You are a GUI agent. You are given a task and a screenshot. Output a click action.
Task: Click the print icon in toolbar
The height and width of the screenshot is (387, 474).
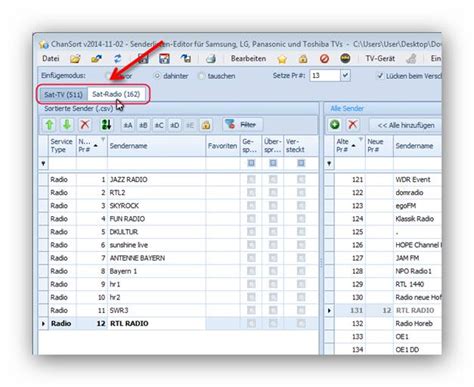click(211, 59)
